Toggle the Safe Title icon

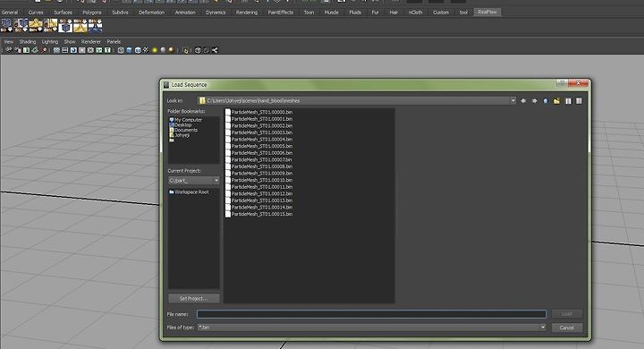point(107,50)
